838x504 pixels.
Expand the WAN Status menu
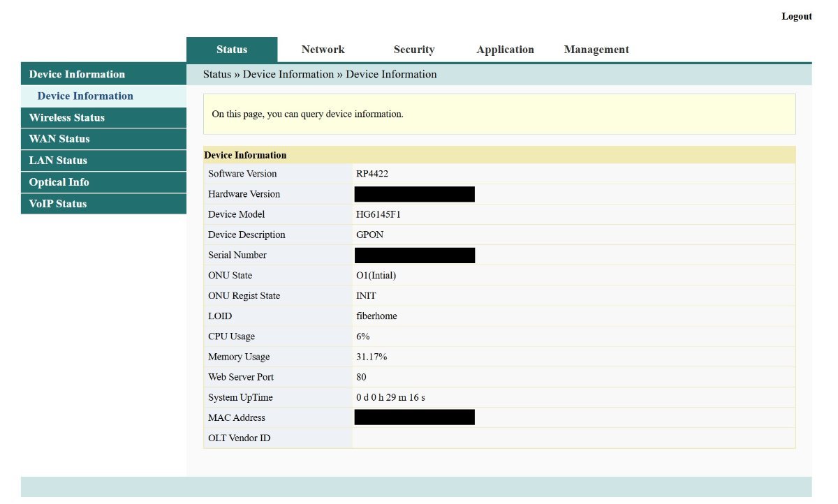(x=59, y=139)
